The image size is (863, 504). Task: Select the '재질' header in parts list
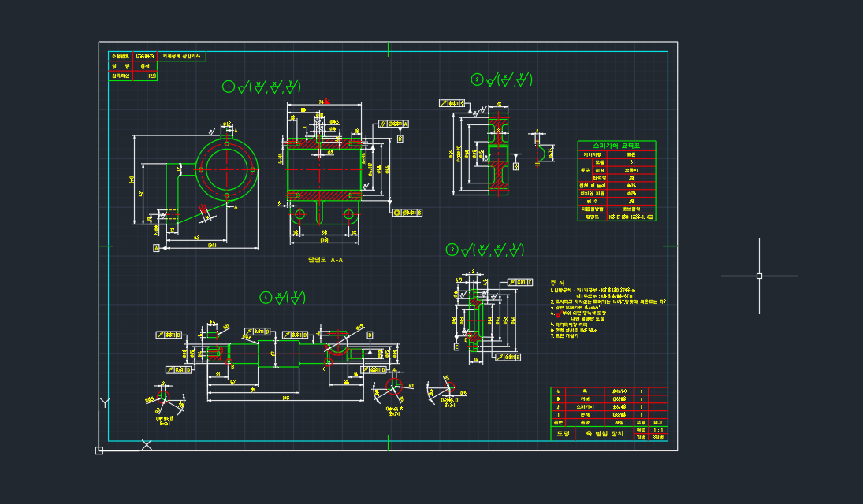619,422
